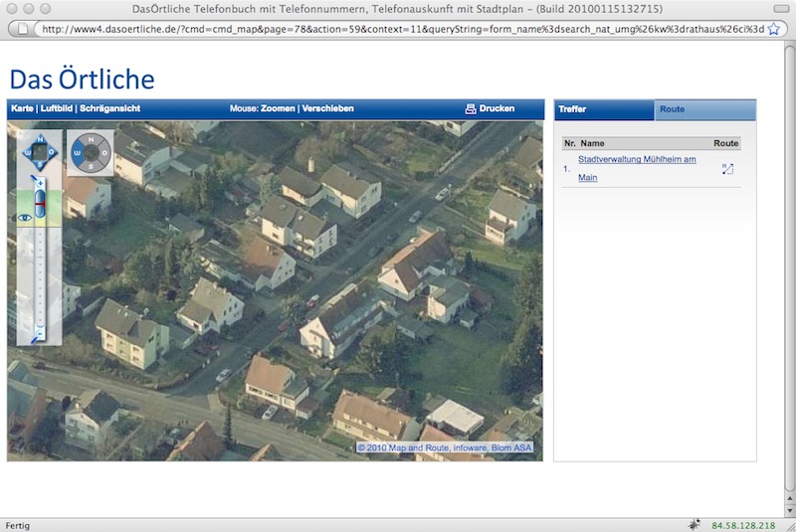The height and width of the screenshot is (532, 796).
Task: Click the browser address bar URL field
Action: (398, 29)
